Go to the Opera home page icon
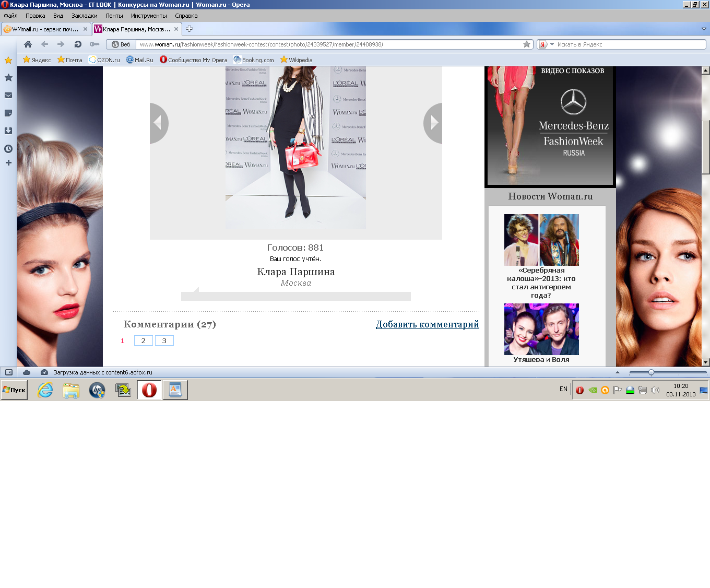 pos(28,44)
